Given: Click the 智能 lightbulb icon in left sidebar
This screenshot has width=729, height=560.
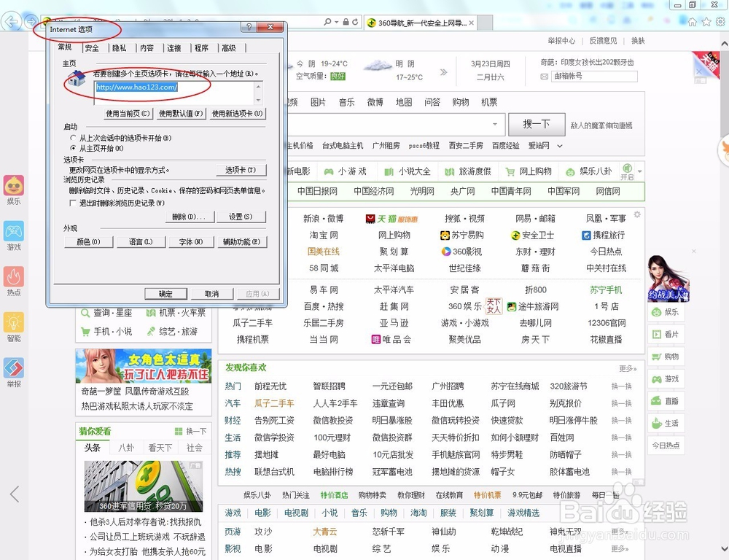Looking at the screenshot, I should pyautogui.click(x=14, y=322).
